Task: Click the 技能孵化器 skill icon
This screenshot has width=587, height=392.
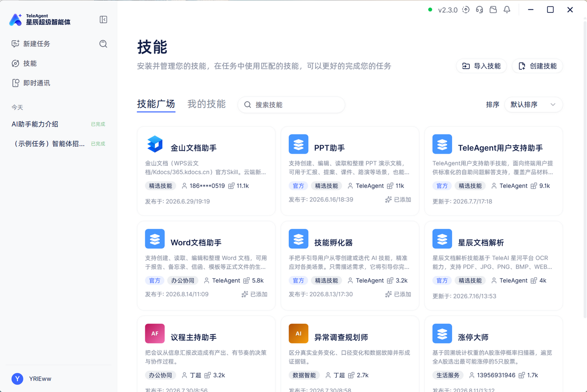Action: pyautogui.click(x=299, y=239)
